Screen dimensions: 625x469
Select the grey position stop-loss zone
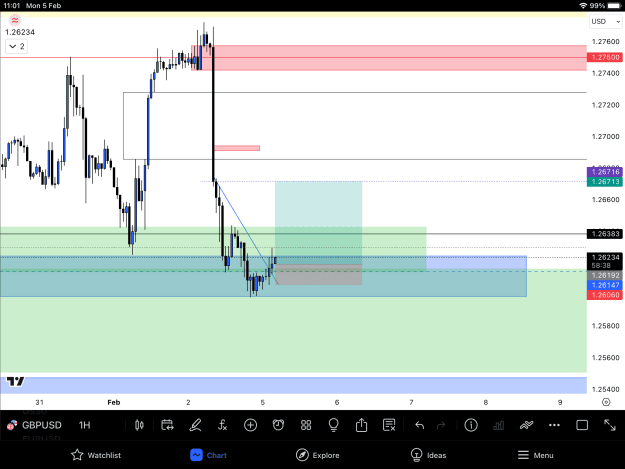click(x=318, y=275)
